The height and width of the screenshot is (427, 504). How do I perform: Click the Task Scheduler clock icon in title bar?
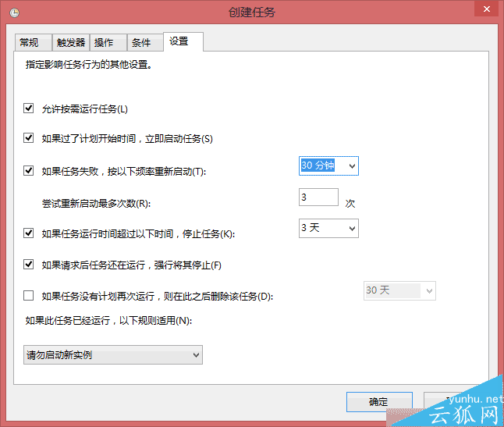[x=15, y=12]
